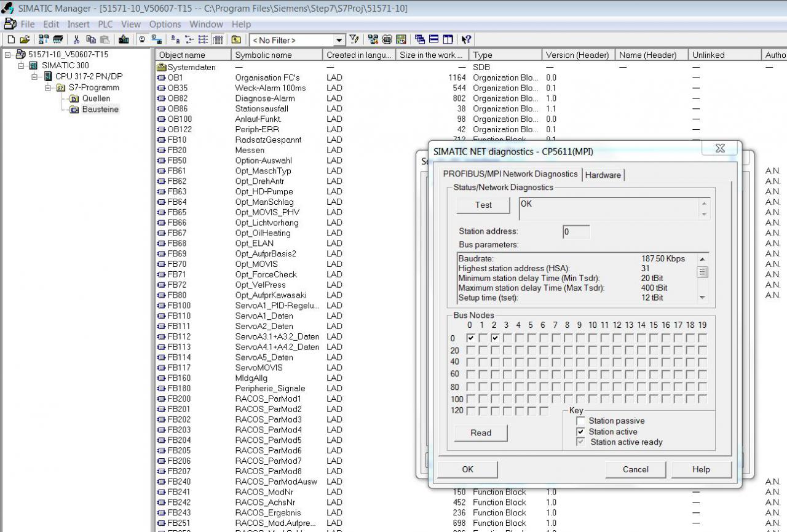The height and width of the screenshot is (532, 787).
Task: Switch to the Hardware tab
Action: click(603, 175)
